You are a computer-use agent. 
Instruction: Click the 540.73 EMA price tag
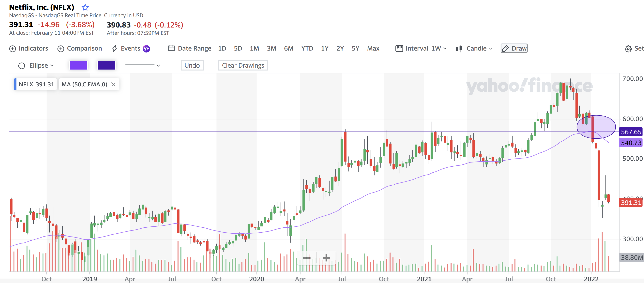tap(631, 143)
